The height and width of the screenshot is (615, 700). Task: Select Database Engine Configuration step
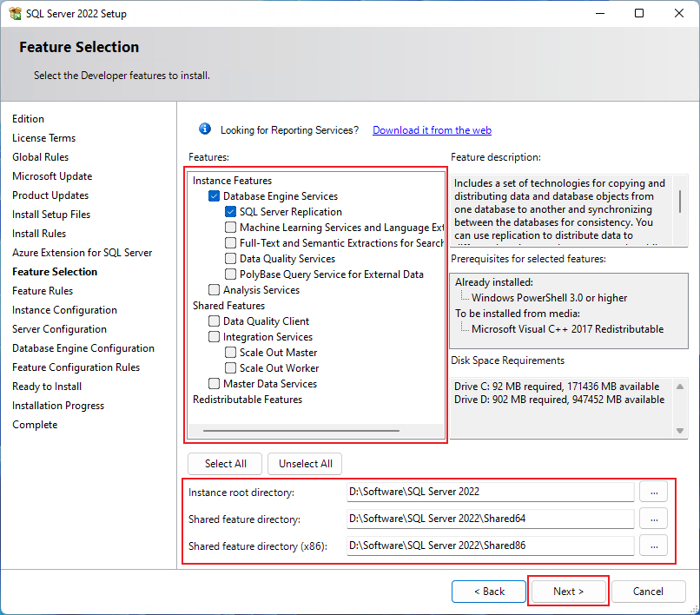pyautogui.click(x=83, y=348)
